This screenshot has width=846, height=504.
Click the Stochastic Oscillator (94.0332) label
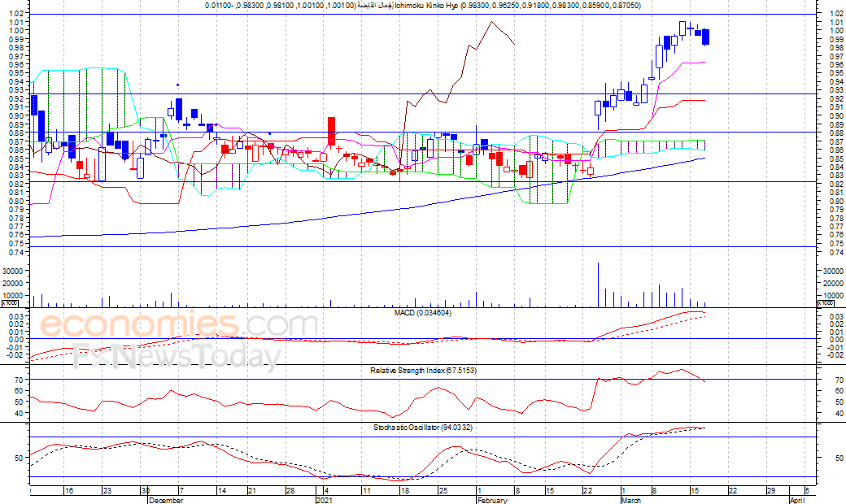click(423, 428)
